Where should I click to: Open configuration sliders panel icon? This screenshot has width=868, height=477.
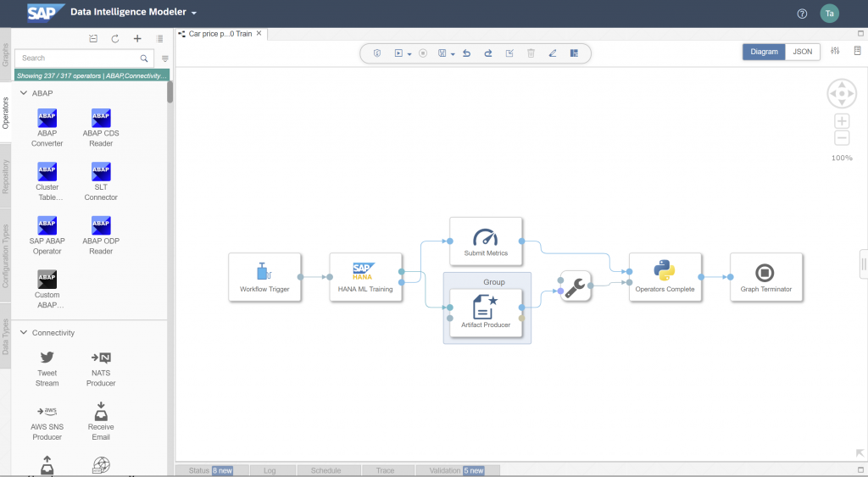835,51
